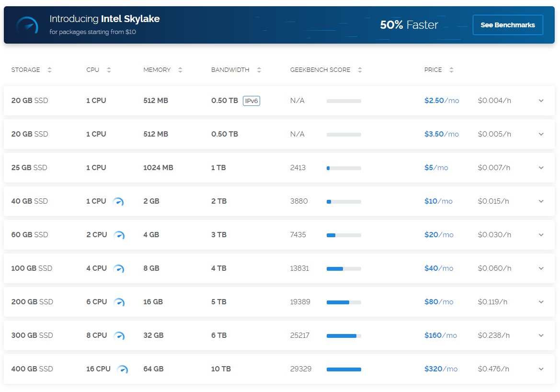Select the $2.50/mo price link
Screen dimensions: 560x392
[441, 101]
